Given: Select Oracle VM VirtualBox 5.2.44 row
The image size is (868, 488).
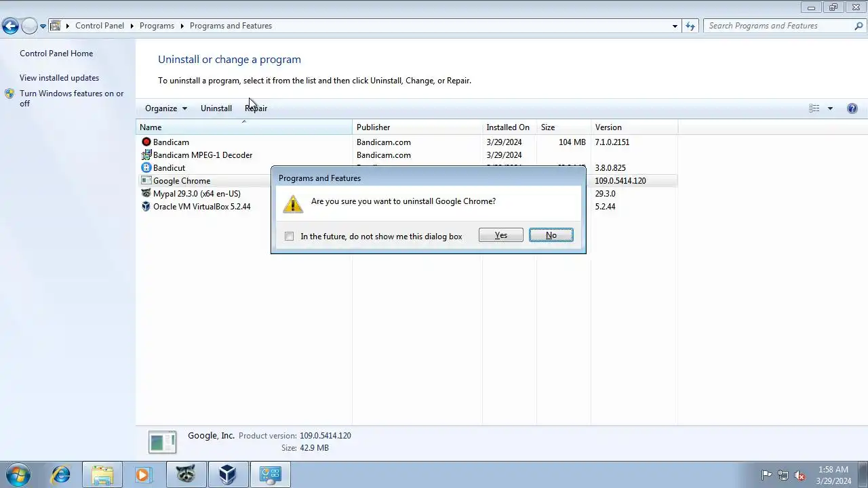Looking at the screenshot, I should pos(407,207).
